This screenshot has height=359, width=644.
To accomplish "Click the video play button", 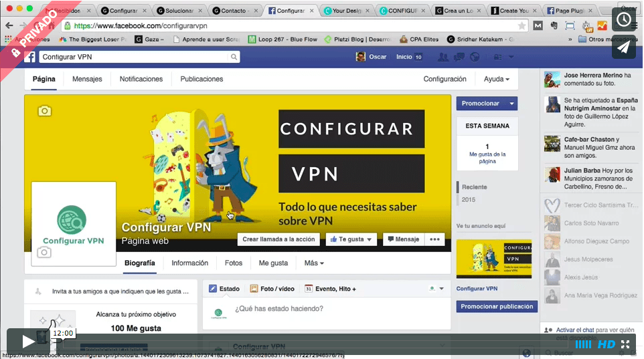I will [x=28, y=340].
